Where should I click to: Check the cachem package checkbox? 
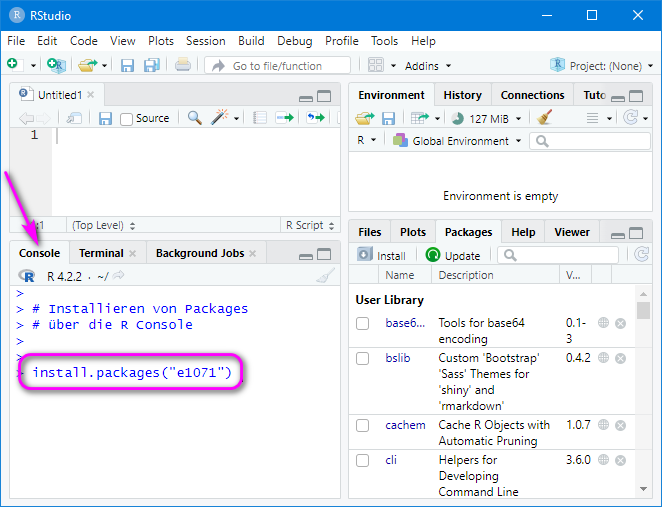tap(362, 426)
